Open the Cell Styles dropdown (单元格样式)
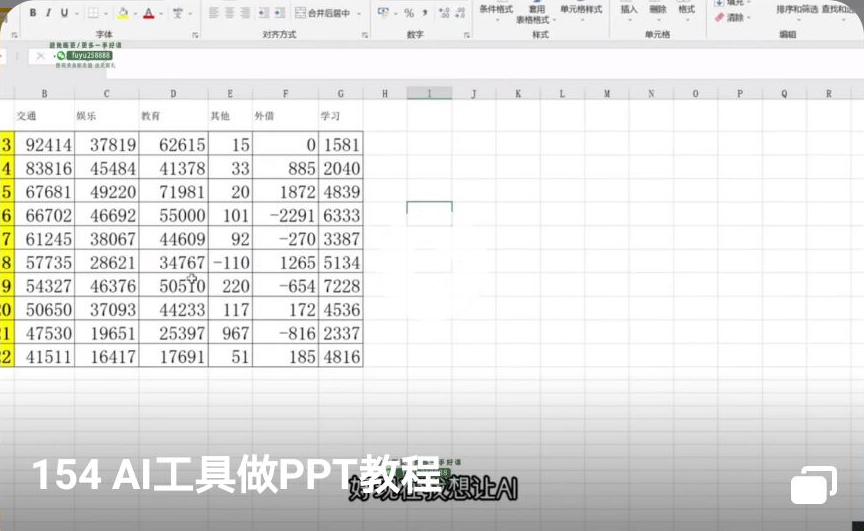Screen dimensions: 864x531 click(581, 9)
